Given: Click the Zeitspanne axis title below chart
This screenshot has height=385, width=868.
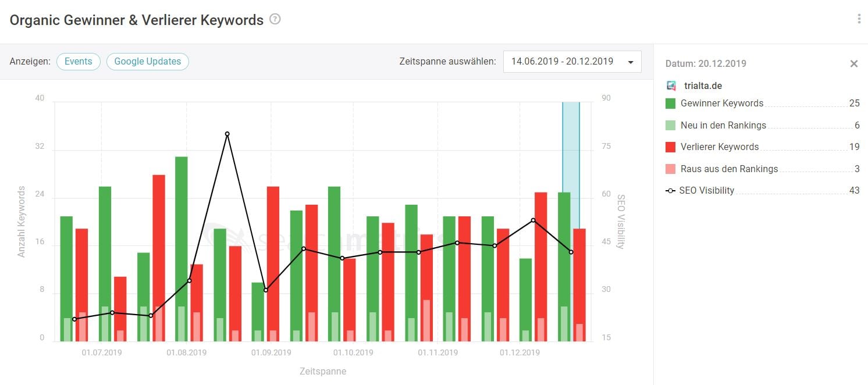Looking at the screenshot, I should (x=323, y=371).
